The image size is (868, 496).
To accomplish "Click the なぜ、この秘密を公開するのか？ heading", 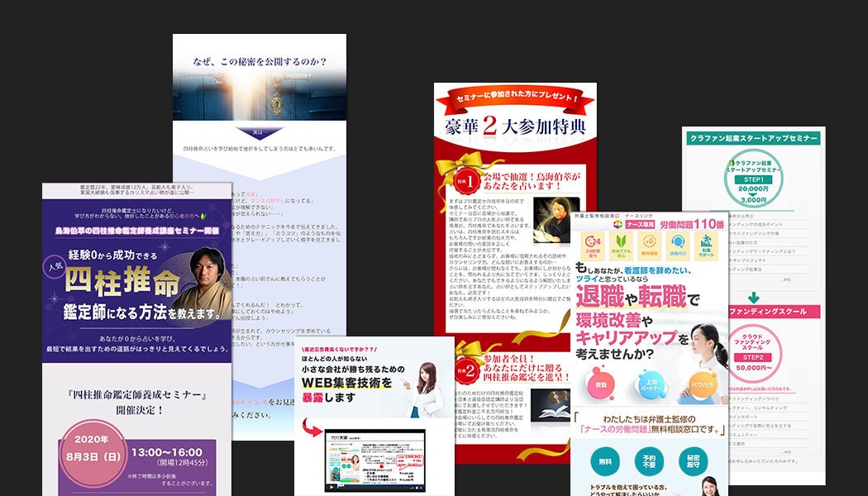I will click(x=260, y=61).
